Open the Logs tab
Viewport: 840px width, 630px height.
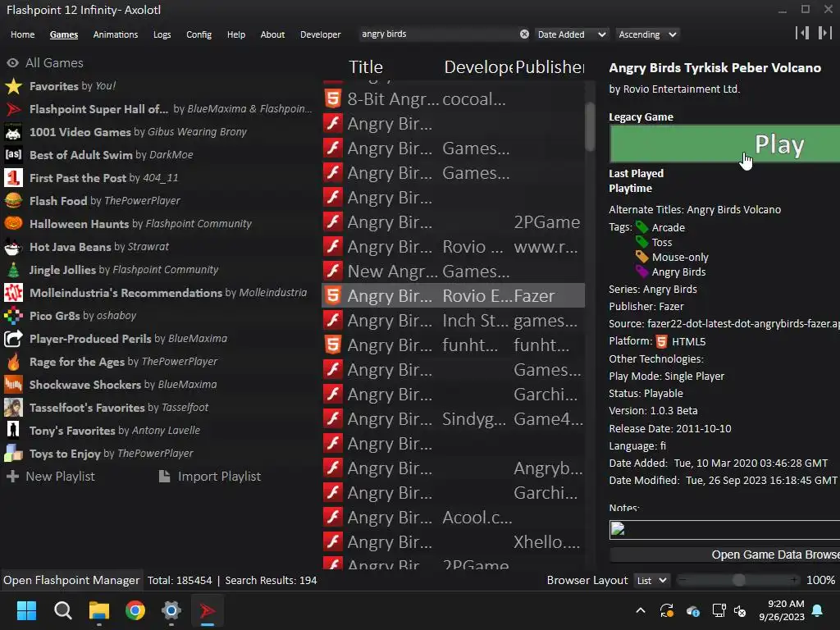point(162,34)
